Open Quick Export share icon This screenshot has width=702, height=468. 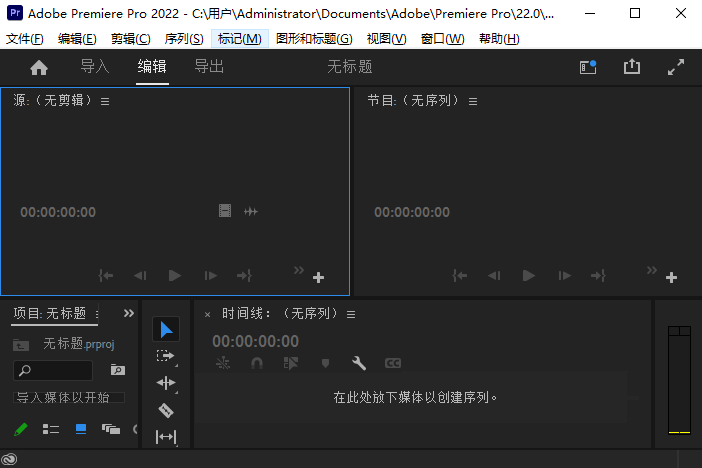click(632, 67)
